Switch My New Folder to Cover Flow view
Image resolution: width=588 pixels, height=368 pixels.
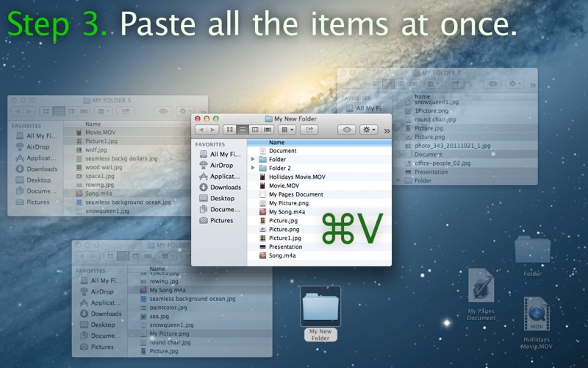(x=268, y=130)
